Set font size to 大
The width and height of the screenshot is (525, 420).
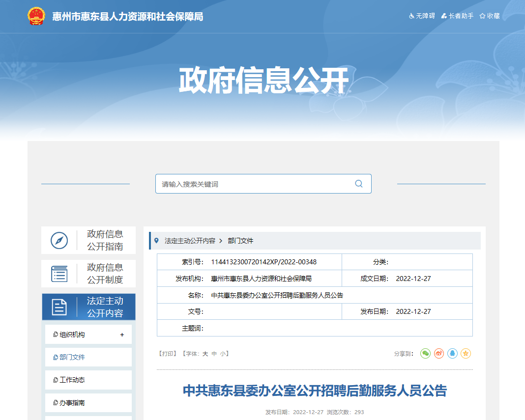click(x=205, y=354)
